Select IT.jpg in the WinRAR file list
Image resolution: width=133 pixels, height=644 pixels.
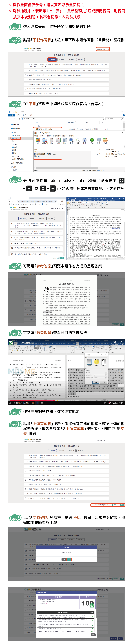(39, 156)
